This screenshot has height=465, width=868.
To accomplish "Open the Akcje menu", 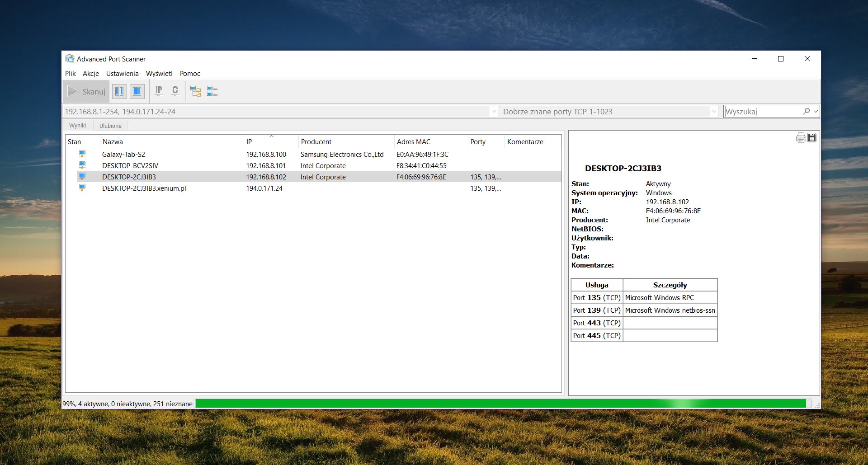I will click(x=90, y=73).
